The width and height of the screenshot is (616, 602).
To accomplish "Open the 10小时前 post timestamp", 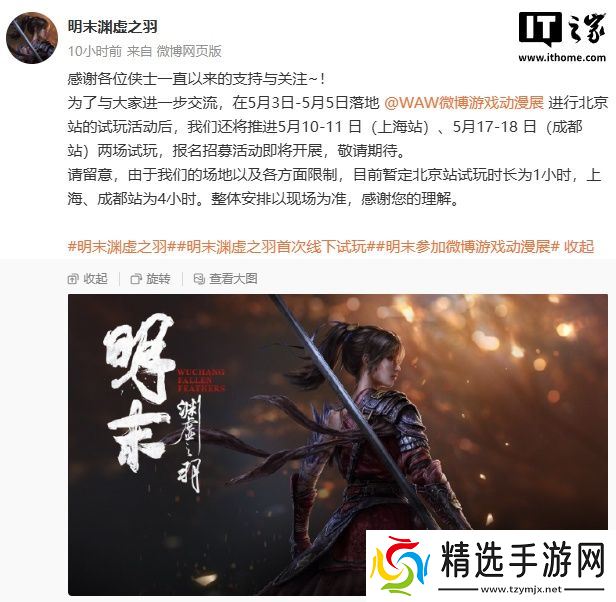I will coord(95,51).
